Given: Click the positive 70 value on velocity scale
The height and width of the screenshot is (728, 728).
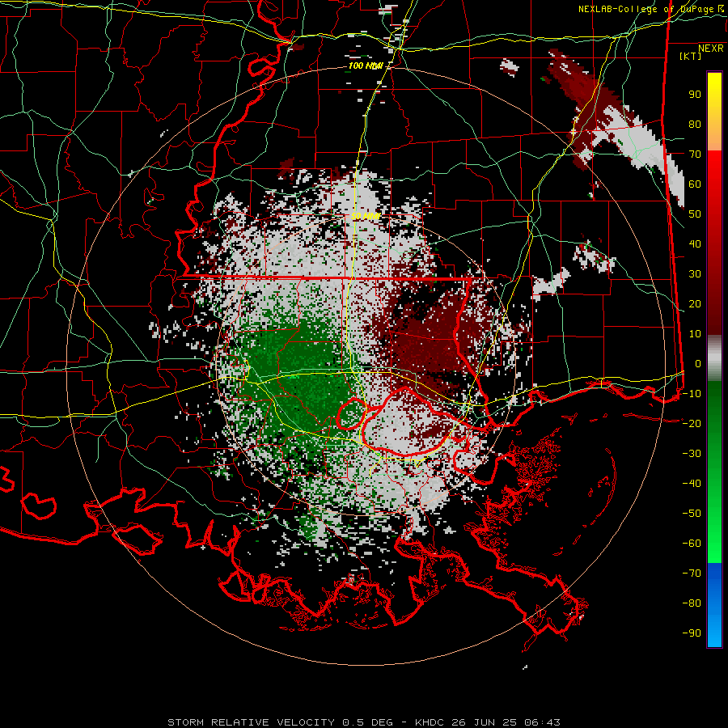Looking at the screenshot, I should tap(695, 154).
